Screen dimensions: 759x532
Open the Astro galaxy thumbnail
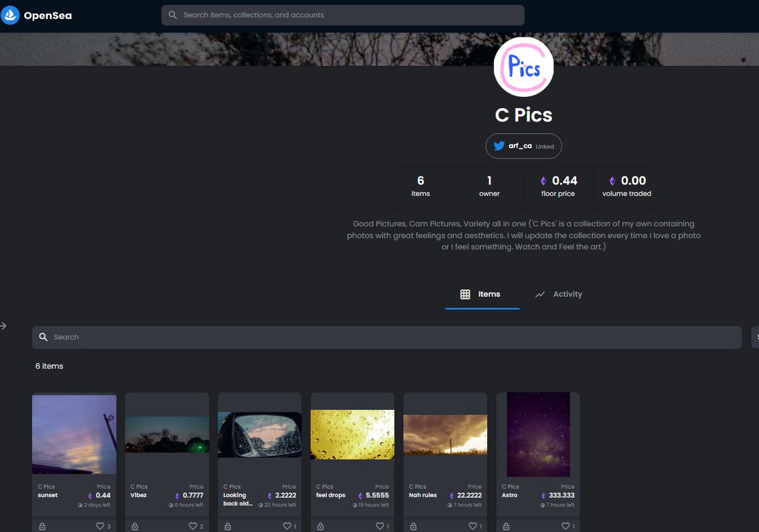[538, 435]
